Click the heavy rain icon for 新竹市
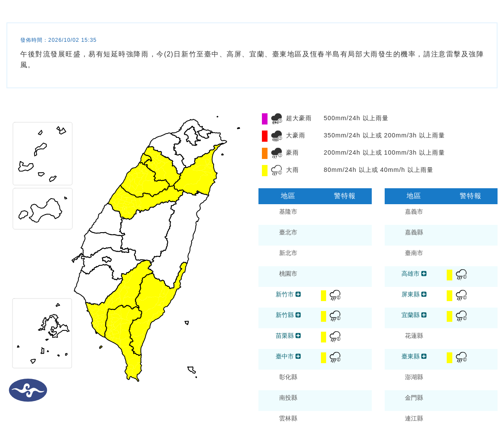The image size is (504, 448). pyautogui.click(x=335, y=295)
